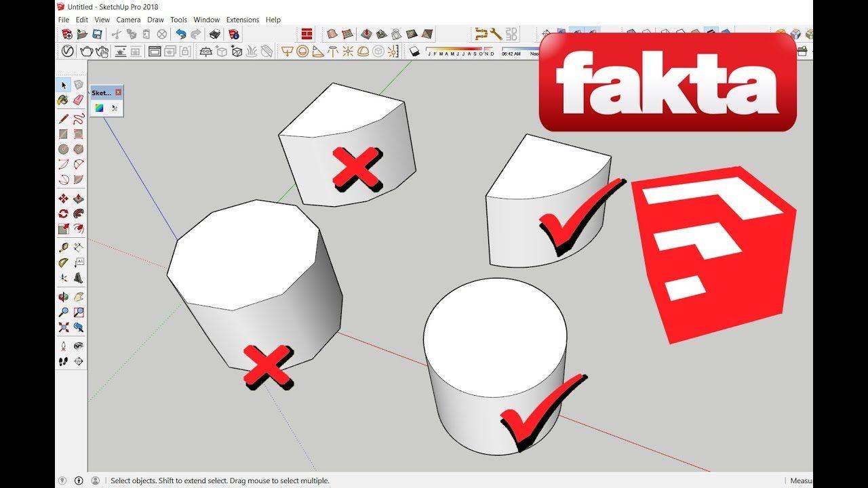Activate the Move tool
The width and height of the screenshot is (868, 488).
pyautogui.click(x=64, y=199)
